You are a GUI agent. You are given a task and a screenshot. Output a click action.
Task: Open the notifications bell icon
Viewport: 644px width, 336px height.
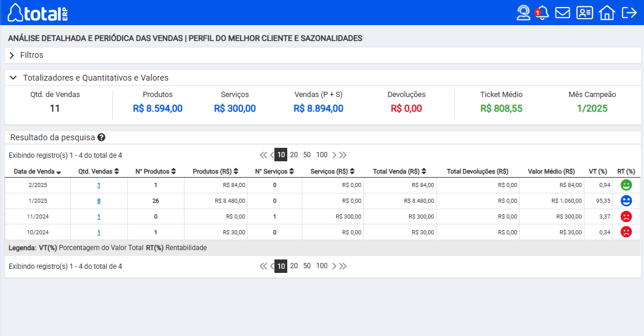542,12
